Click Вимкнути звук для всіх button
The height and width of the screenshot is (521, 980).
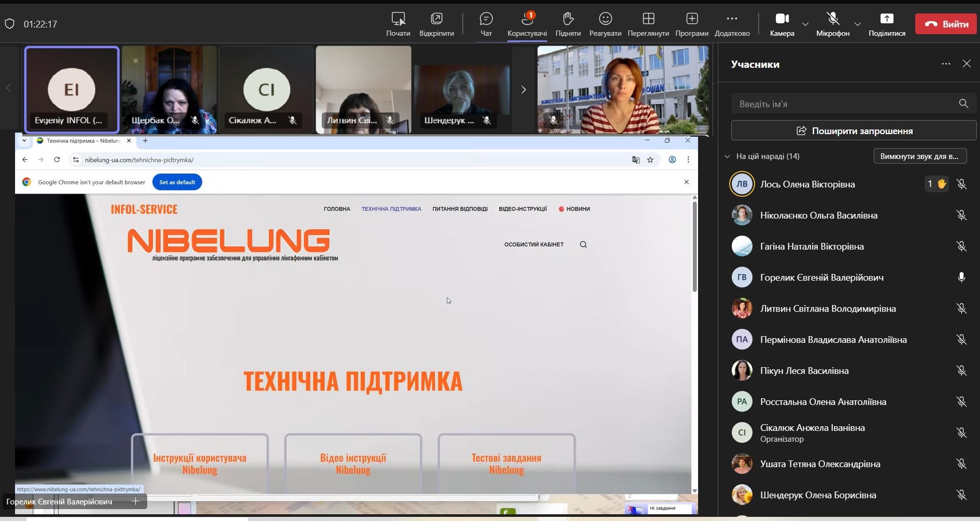pos(920,156)
